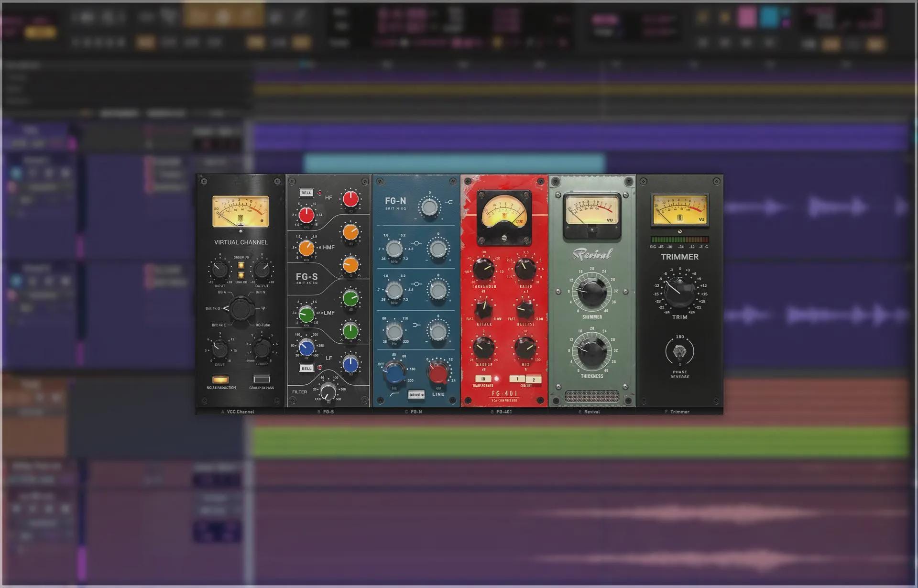Click the FG-401 Release knob
This screenshot has width=918, height=588.
coord(525,308)
